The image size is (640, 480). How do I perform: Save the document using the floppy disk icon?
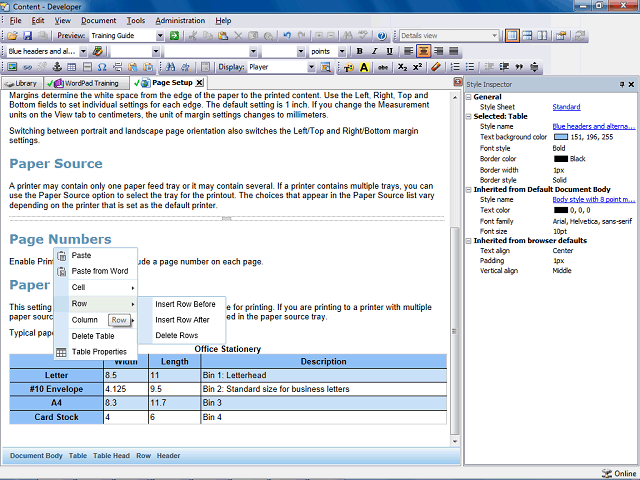27,36
